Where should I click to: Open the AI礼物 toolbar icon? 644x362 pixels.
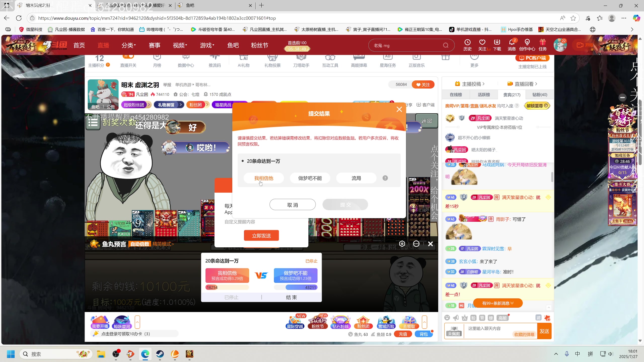pyautogui.click(x=244, y=61)
